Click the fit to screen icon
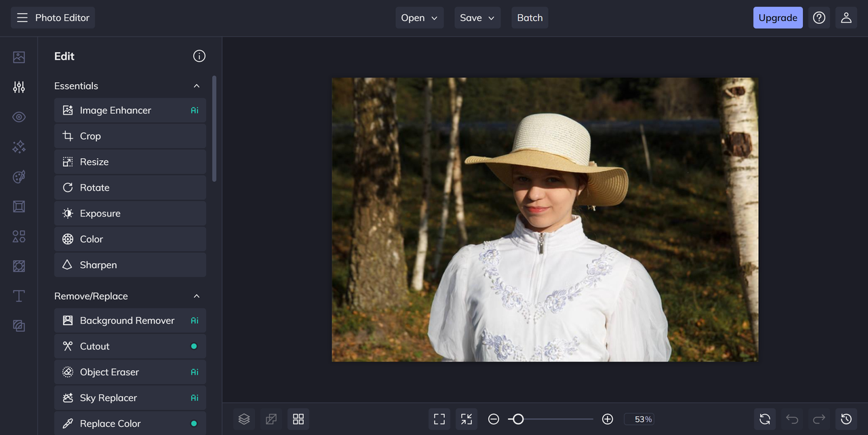This screenshot has height=435, width=868. tap(439, 419)
